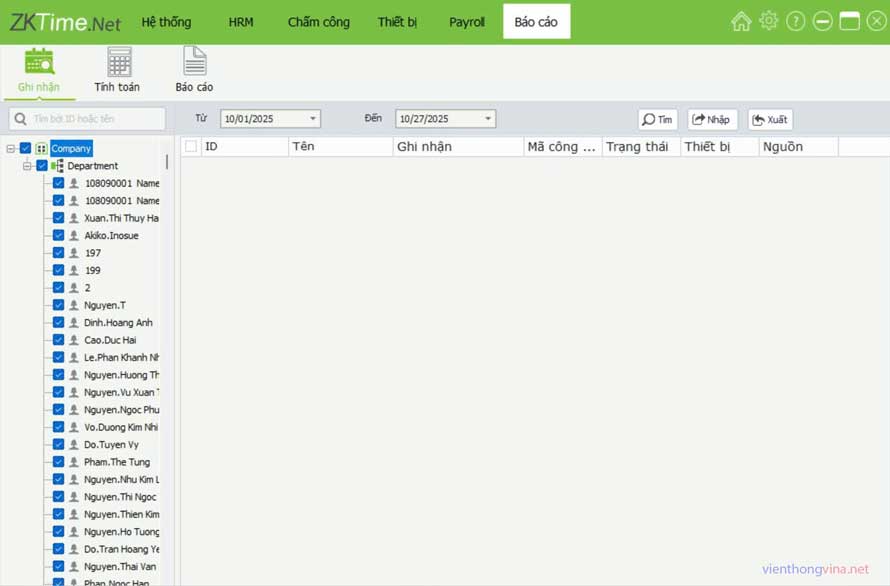Click the employee tree vertical scrollbar
The height and width of the screenshot is (586, 890).
pyautogui.click(x=167, y=162)
